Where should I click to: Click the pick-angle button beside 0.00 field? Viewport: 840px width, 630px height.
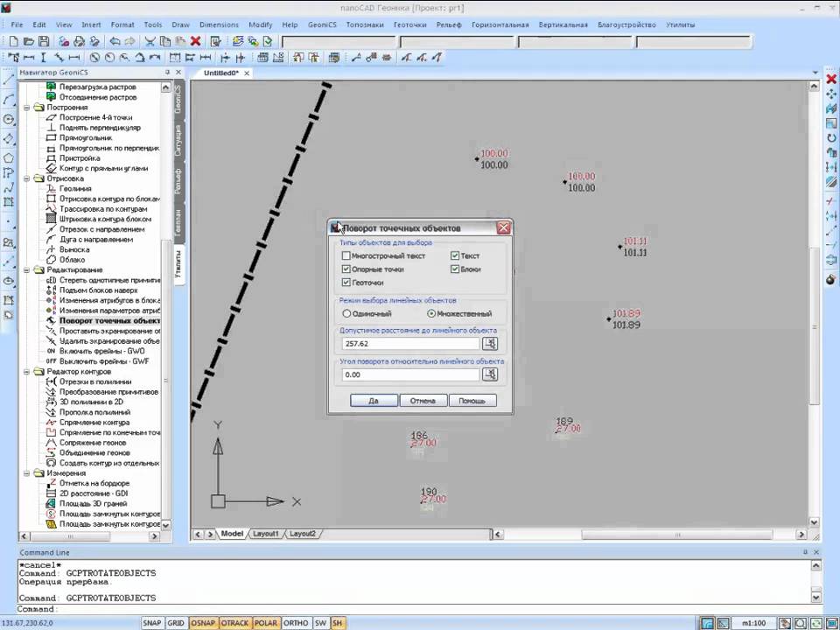point(490,374)
